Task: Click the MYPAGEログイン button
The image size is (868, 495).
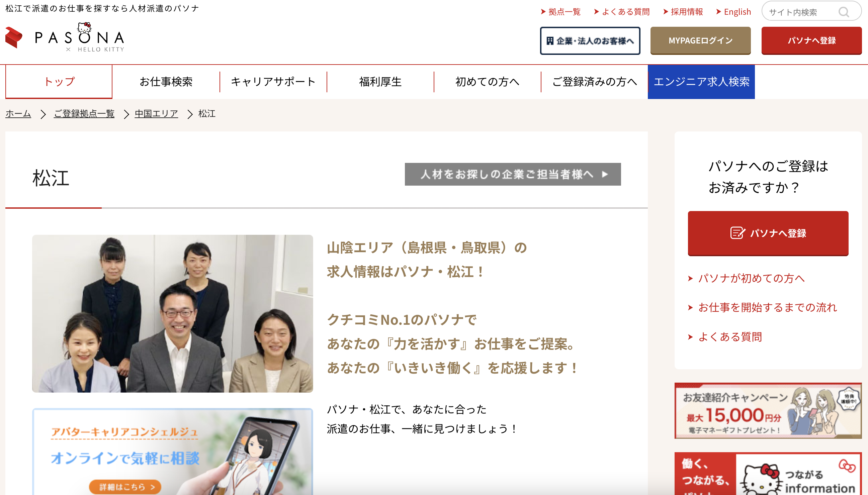Action: coord(700,41)
